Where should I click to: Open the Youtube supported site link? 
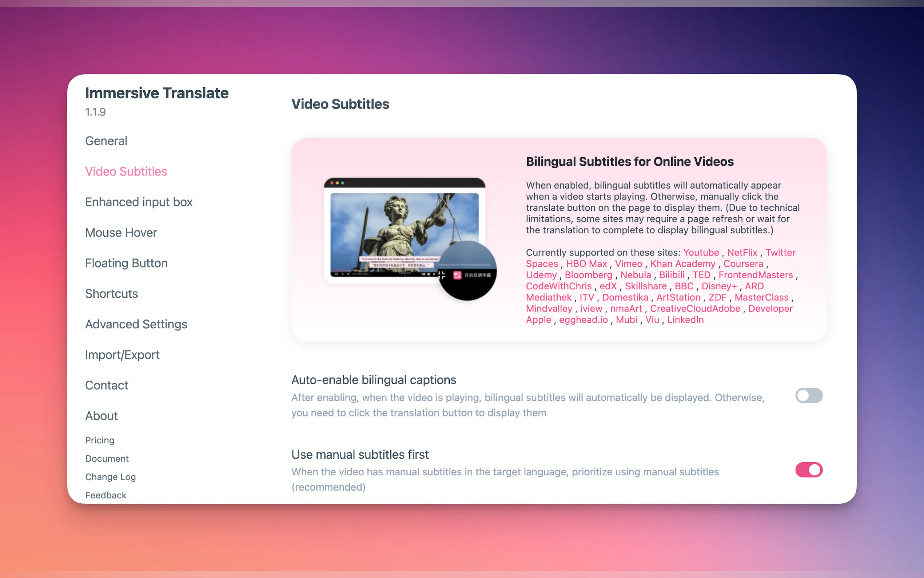(x=701, y=252)
